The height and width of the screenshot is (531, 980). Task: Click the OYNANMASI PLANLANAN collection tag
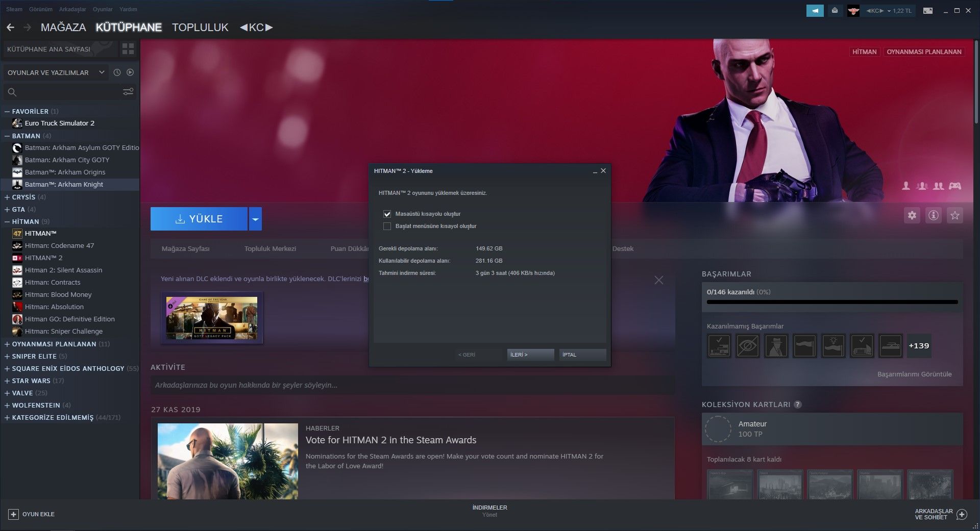pos(924,52)
